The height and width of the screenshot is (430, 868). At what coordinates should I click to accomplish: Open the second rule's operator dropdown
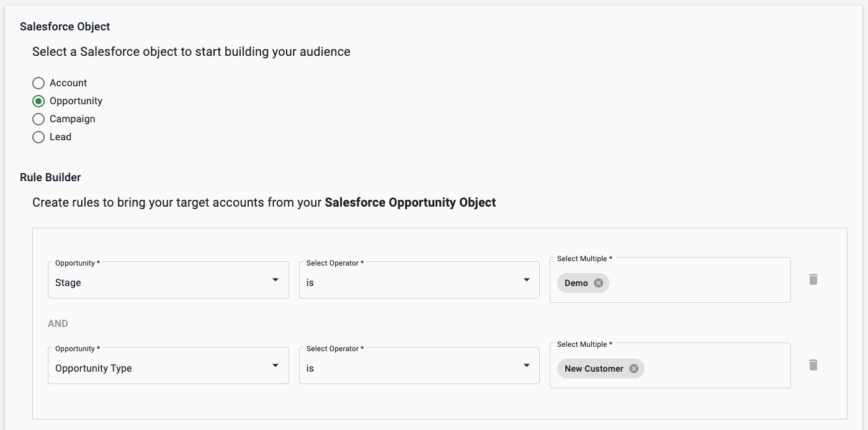pyautogui.click(x=419, y=365)
